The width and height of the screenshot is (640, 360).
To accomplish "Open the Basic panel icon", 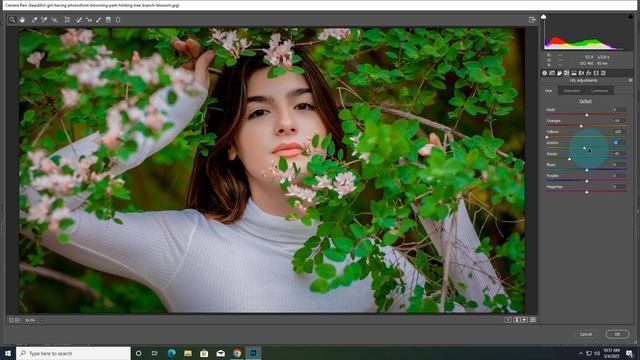I will coord(544,73).
